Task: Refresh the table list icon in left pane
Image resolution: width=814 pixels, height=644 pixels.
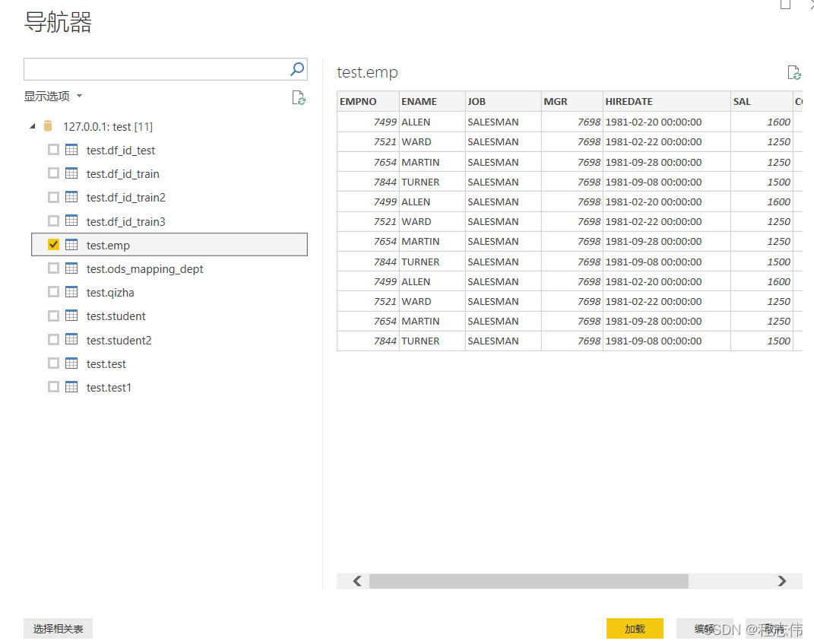Action: pyautogui.click(x=299, y=97)
